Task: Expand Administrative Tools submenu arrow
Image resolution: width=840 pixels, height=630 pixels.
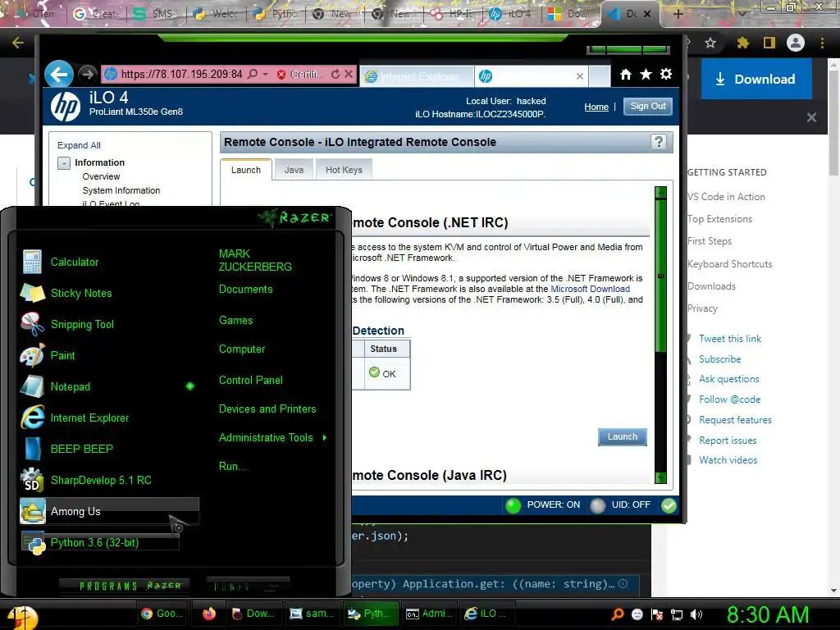Action: click(x=325, y=438)
